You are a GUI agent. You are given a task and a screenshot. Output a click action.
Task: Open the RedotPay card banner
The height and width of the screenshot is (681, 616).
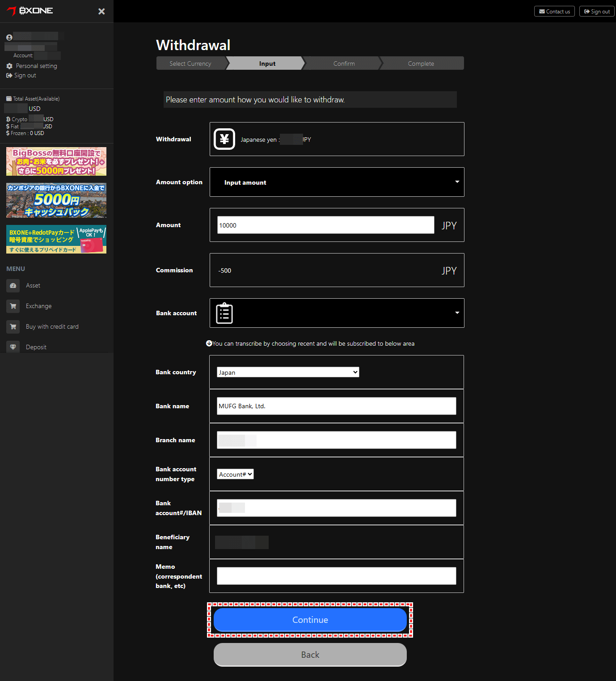coord(56,239)
